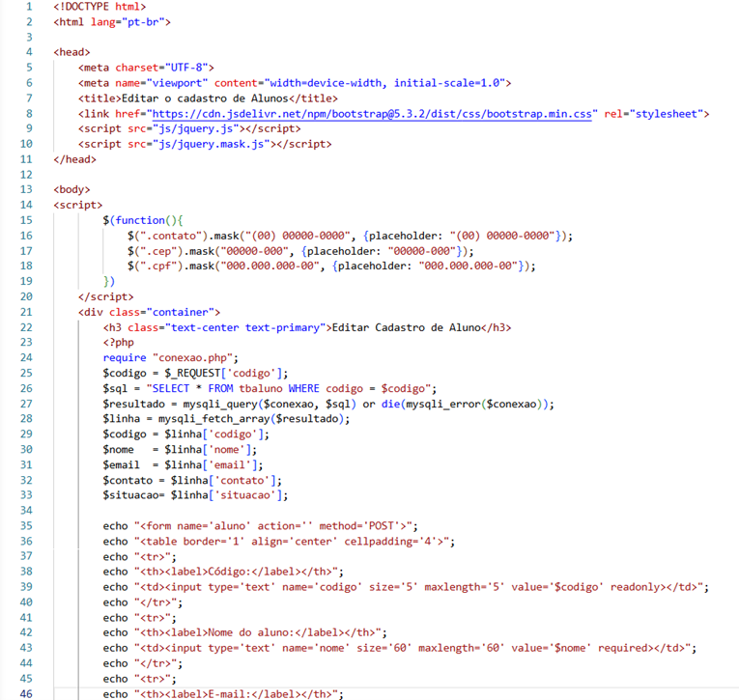
Task: Click the echo form name='aluno' line
Action: pos(260,526)
